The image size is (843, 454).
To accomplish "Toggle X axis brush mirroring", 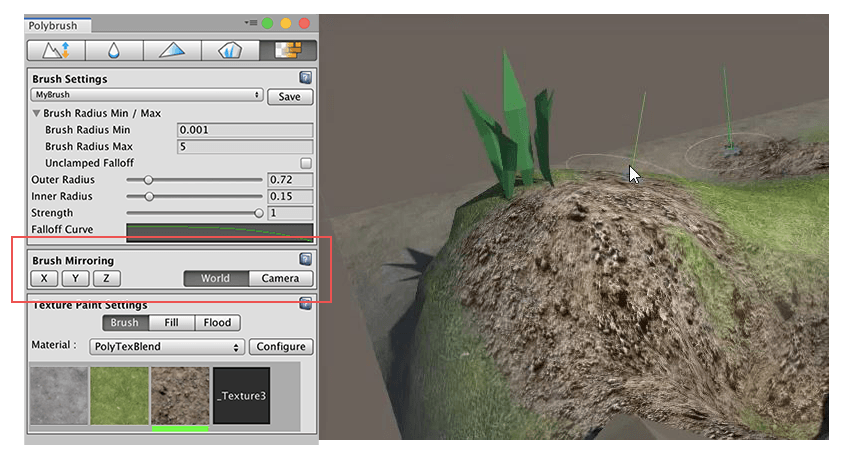I will [x=43, y=279].
